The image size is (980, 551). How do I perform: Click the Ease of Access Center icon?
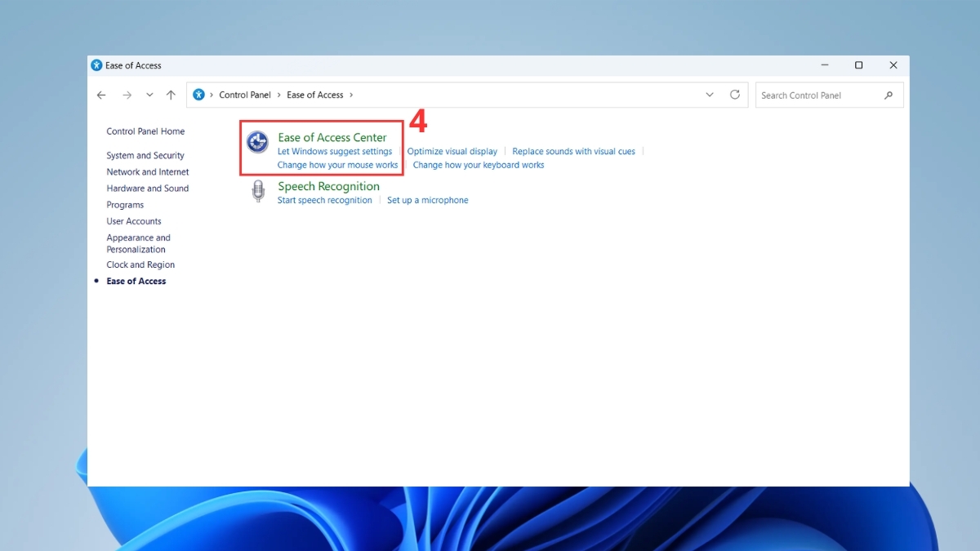point(258,142)
